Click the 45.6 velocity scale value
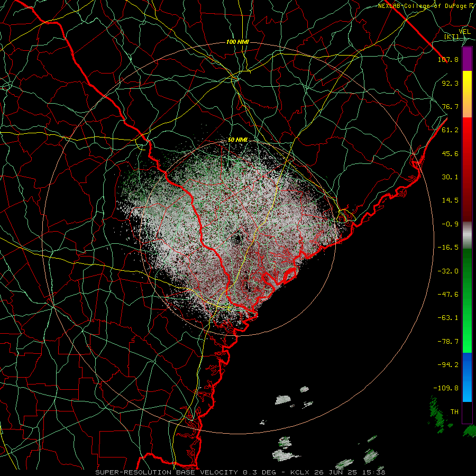Image resolution: width=476 pixels, height=476 pixels. 450,153
